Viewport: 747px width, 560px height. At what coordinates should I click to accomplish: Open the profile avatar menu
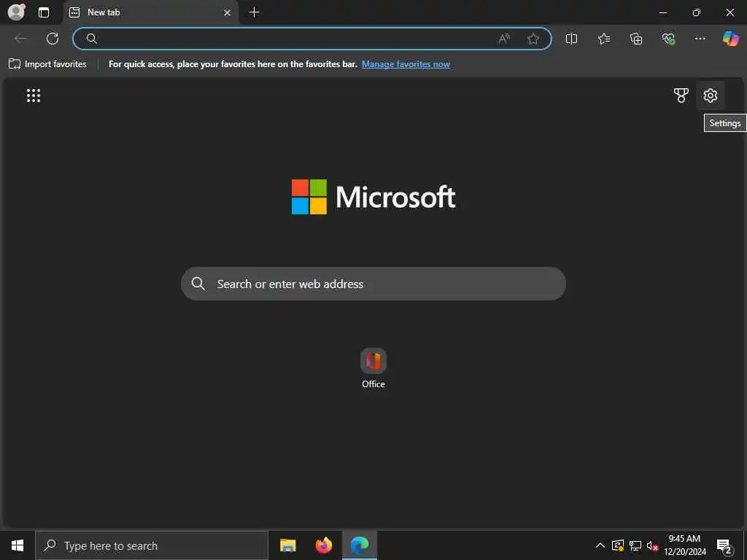pyautogui.click(x=17, y=12)
